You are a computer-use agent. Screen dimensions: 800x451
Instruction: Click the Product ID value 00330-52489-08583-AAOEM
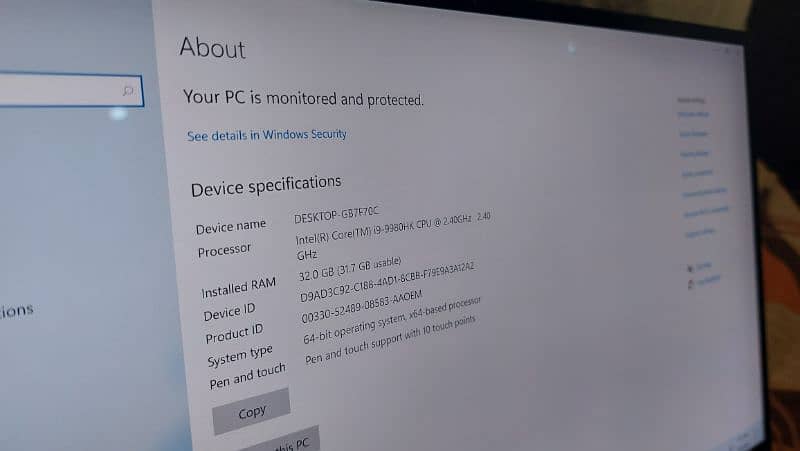pyautogui.click(x=362, y=307)
